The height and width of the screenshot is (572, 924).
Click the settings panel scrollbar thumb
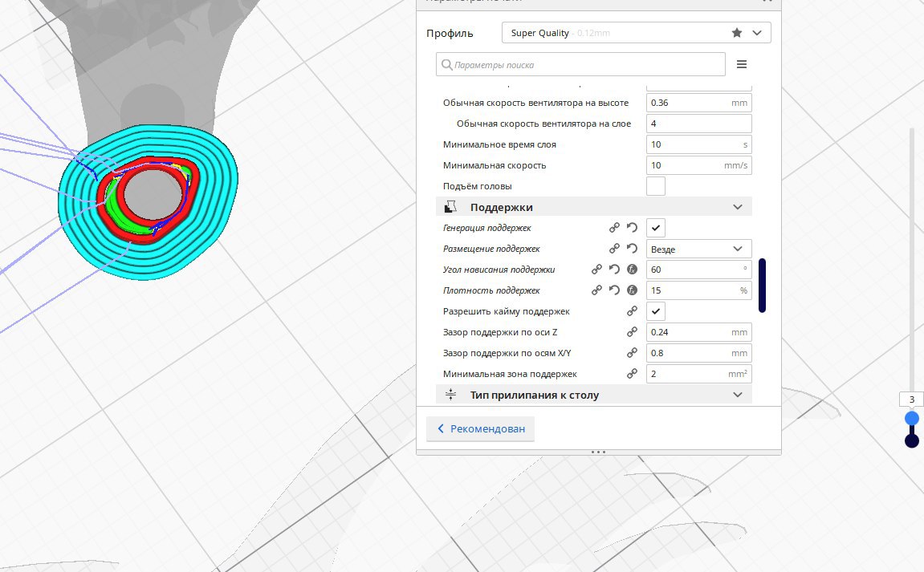[x=762, y=285]
